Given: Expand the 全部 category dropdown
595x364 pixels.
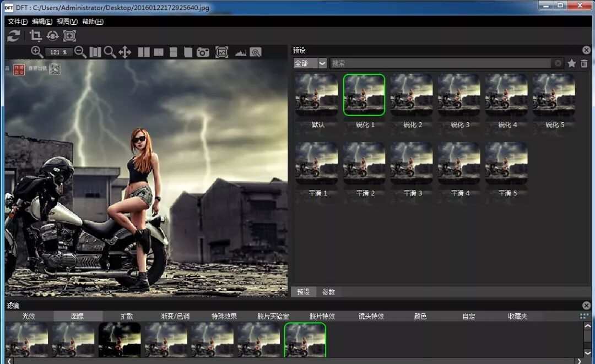Looking at the screenshot, I should pos(322,63).
